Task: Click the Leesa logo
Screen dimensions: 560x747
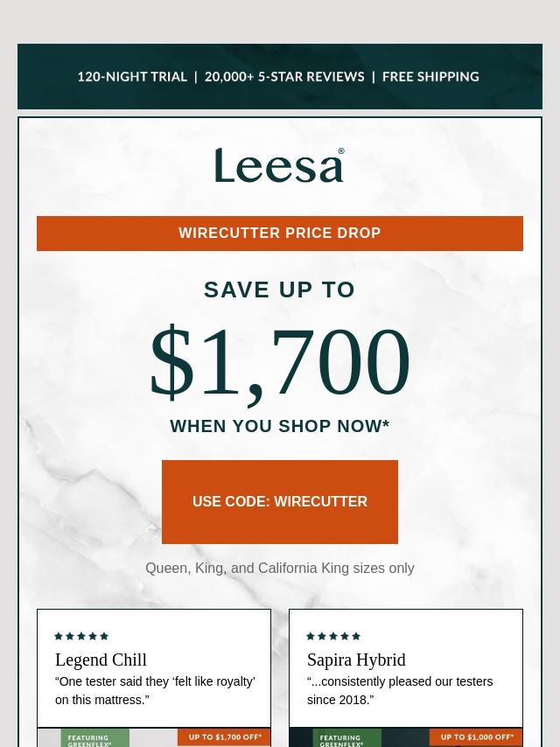Action: click(279, 164)
